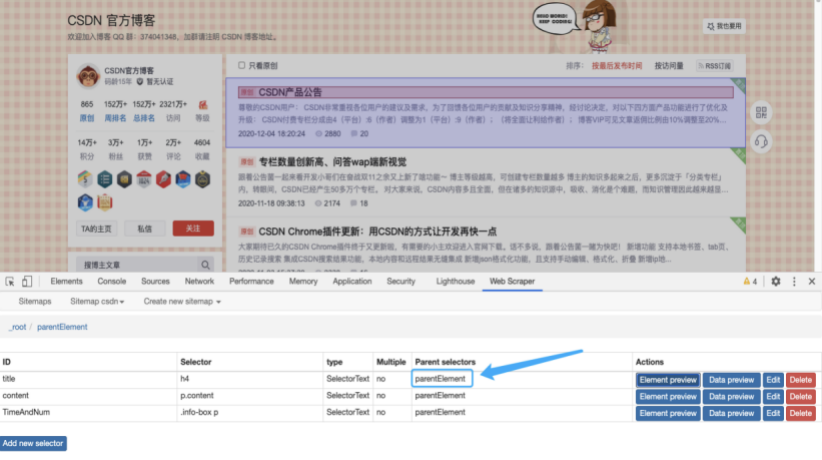The image size is (822, 460).
Task: Click Add new selector button
Action: (x=34, y=443)
